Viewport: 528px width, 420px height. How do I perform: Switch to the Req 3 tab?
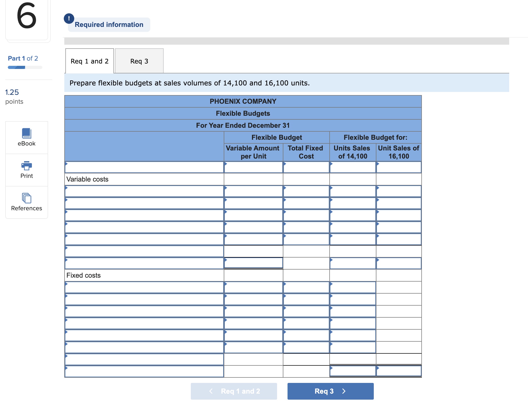click(139, 61)
